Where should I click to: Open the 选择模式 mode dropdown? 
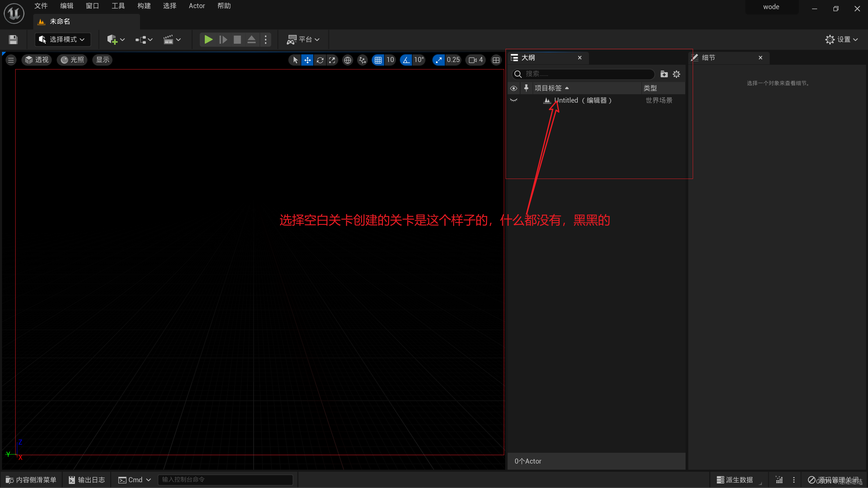pos(63,40)
